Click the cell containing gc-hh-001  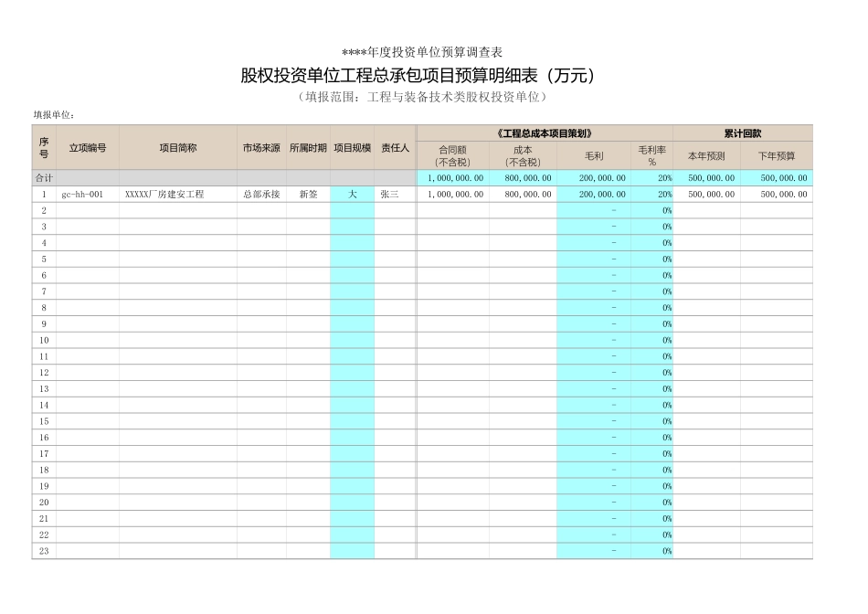click(x=86, y=194)
